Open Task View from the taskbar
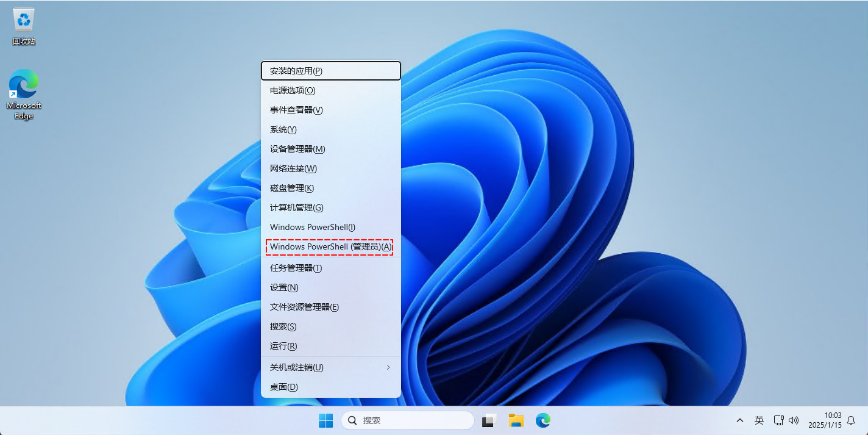Viewport: 868px width, 435px height. click(488, 420)
